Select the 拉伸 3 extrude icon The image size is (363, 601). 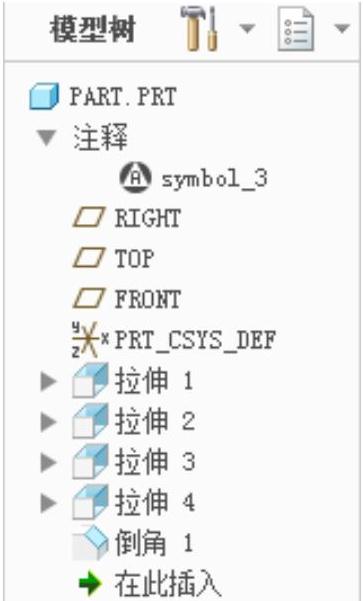tap(90, 461)
